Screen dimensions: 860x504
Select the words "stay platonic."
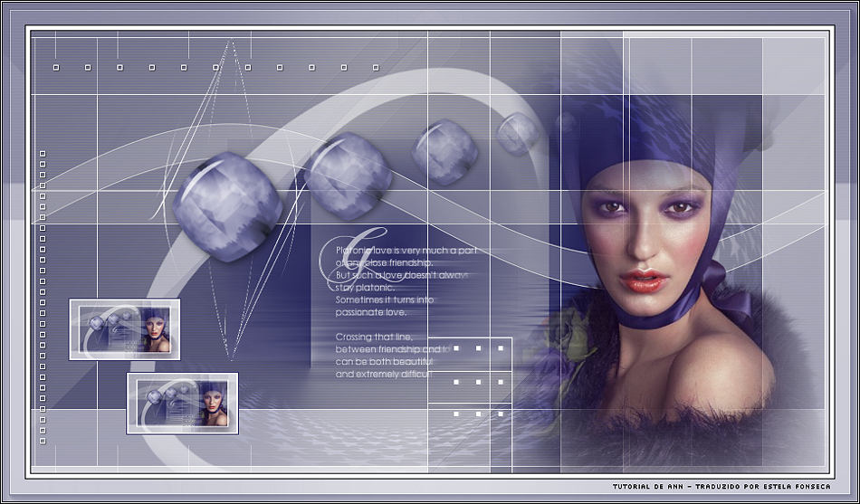[365, 288]
